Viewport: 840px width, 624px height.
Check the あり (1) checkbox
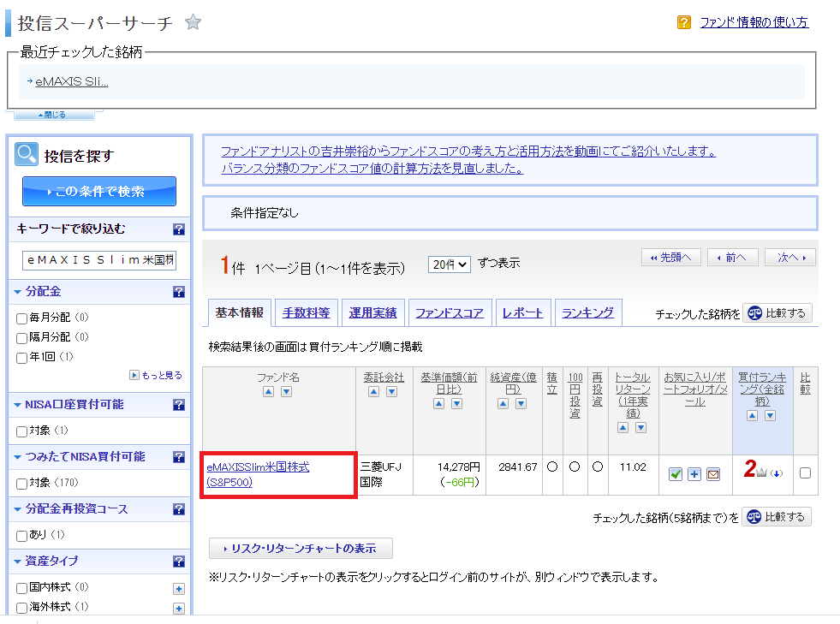[x=22, y=536]
